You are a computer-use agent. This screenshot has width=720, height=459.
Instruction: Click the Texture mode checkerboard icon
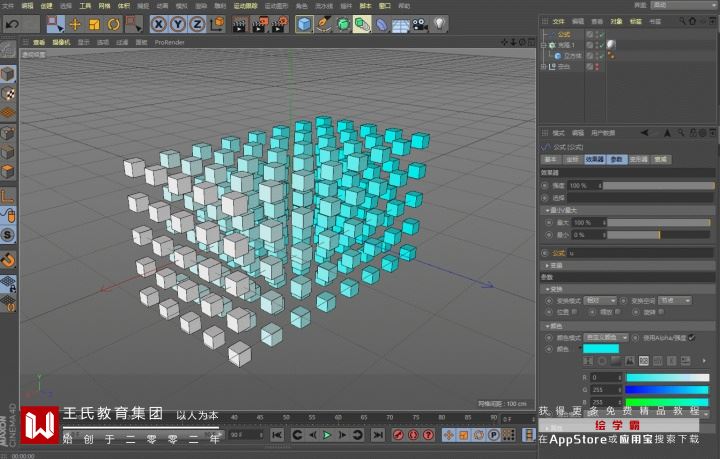pos(8,93)
